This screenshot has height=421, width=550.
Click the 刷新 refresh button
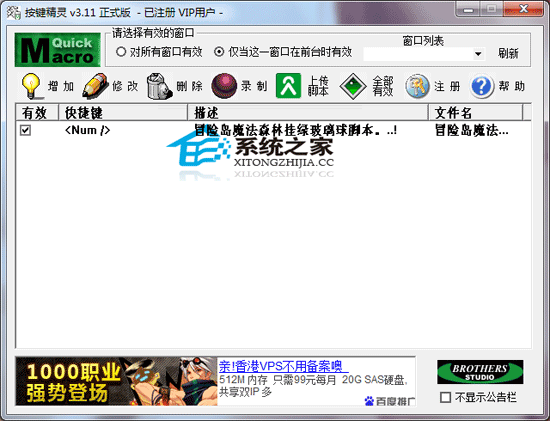(x=508, y=54)
